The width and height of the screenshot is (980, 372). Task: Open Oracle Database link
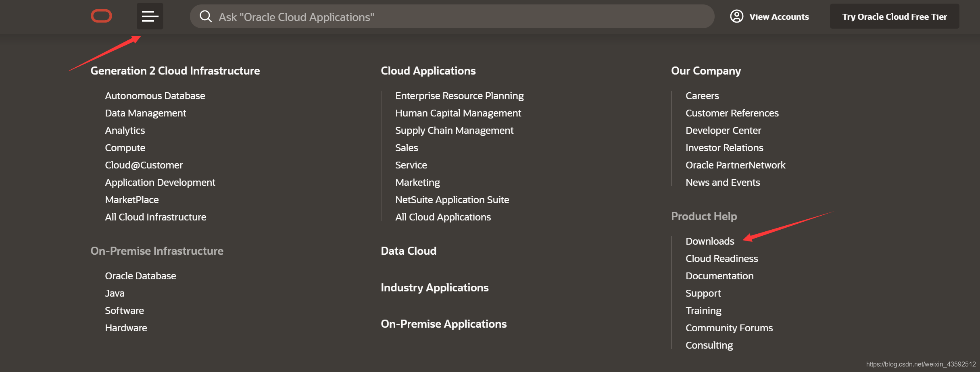click(x=140, y=276)
